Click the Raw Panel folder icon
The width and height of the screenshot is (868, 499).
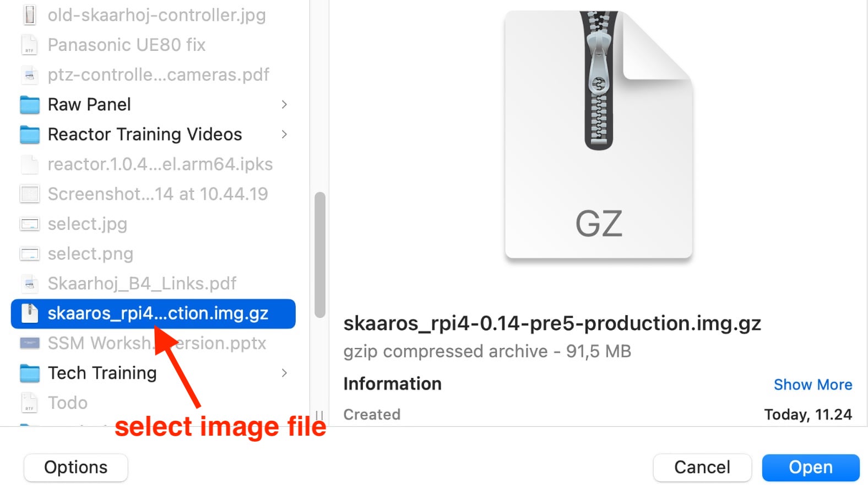click(x=30, y=105)
